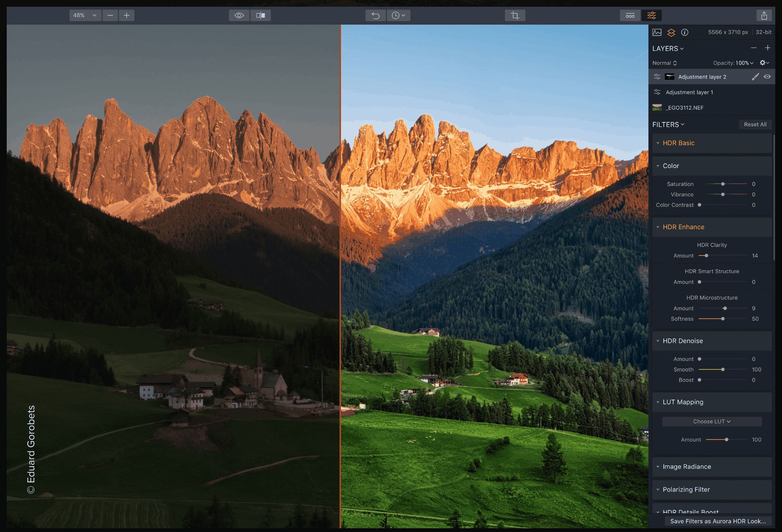Select Adjustment layer 1 in layers list

pyautogui.click(x=689, y=92)
